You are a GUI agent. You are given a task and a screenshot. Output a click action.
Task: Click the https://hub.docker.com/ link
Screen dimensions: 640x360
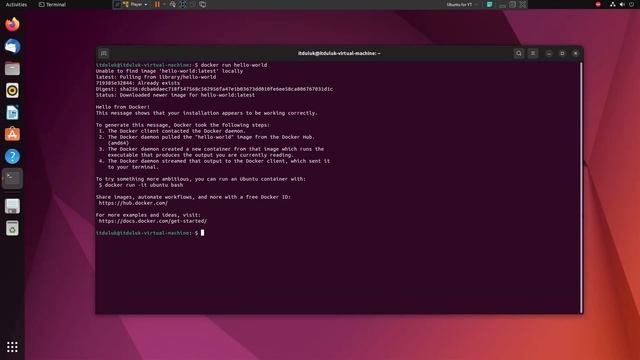coord(133,203)
